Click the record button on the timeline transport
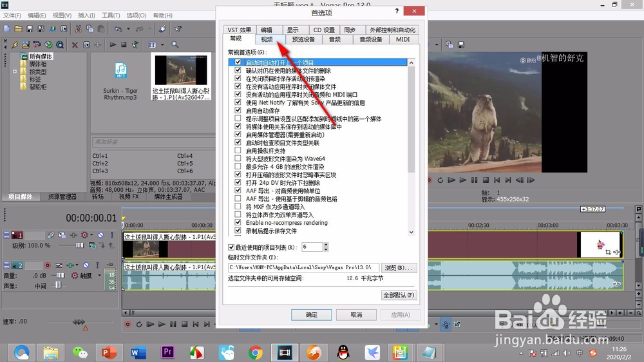The width and height of the screenshot is (644, 362). coord(128,325)
